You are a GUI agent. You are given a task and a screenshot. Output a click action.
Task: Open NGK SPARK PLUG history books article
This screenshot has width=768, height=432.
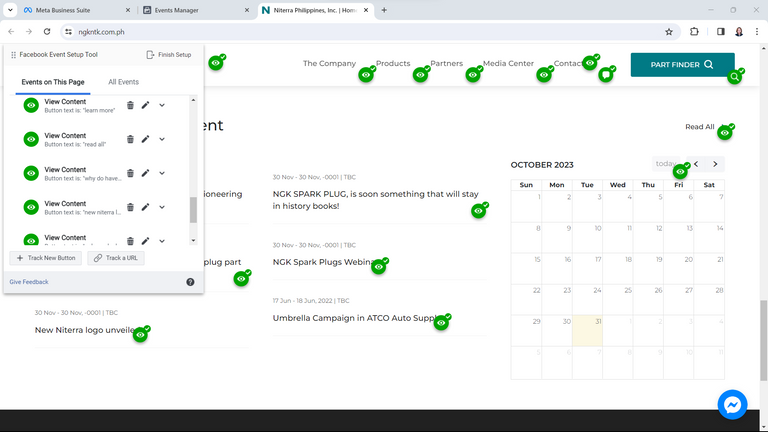375,200
